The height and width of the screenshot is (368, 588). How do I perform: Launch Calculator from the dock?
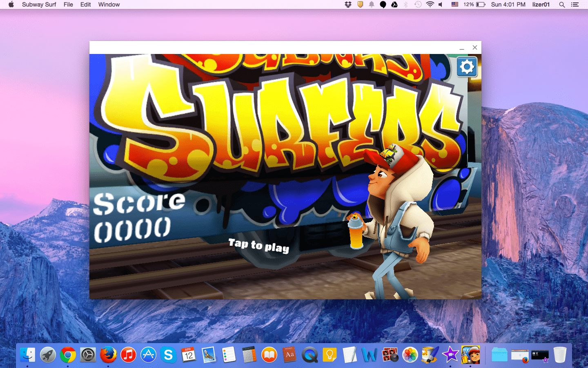tap(249, 355)
